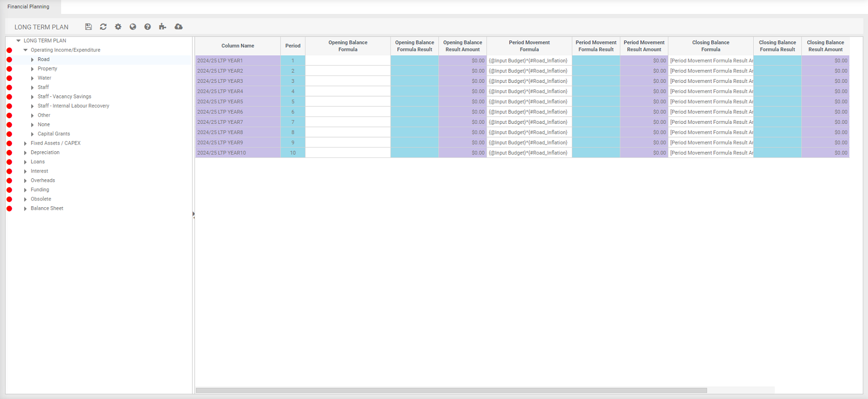Click the Period column header
This screenshot has height=399, width=868.
(293, 46)
